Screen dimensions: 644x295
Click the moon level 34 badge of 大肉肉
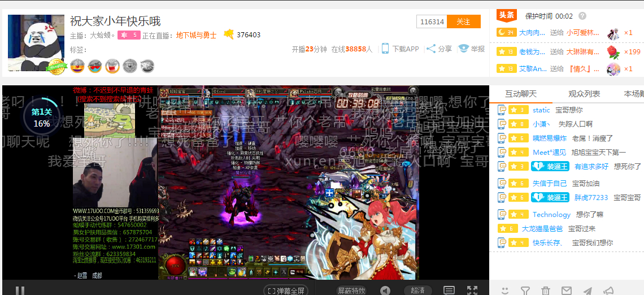click(506, 32)
